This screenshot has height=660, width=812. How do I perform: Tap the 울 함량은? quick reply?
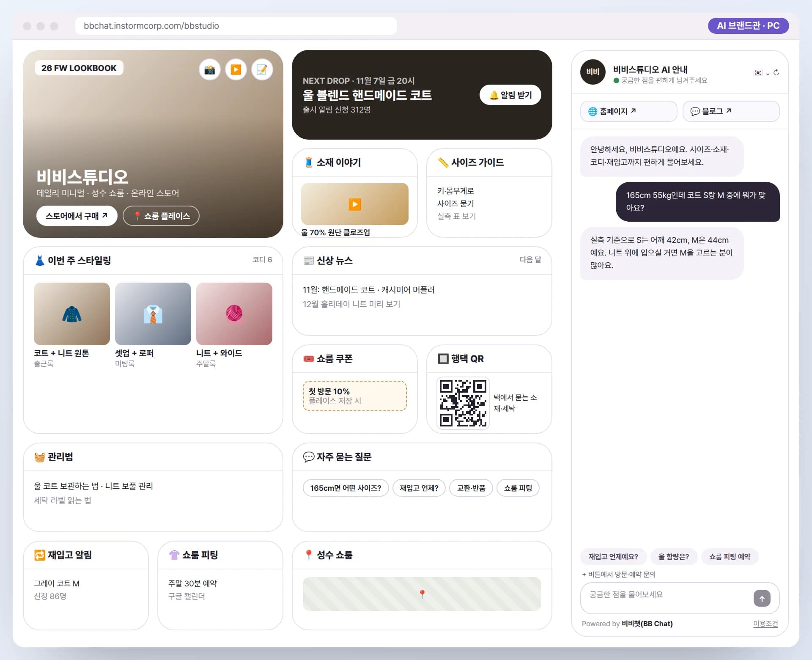674,557
